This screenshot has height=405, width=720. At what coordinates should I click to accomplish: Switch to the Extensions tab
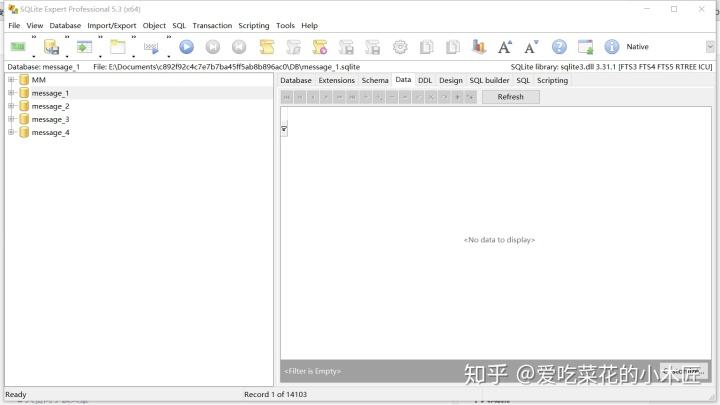click(337, 80)
